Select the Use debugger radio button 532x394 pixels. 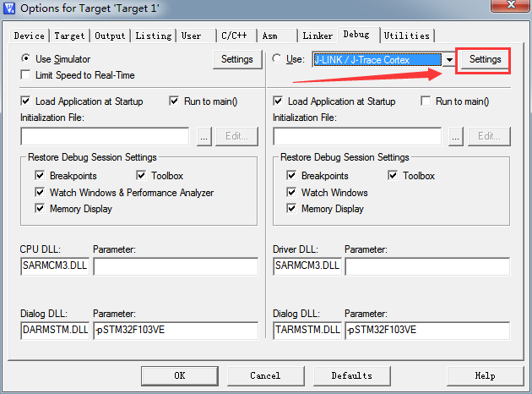tap(277, 58)
